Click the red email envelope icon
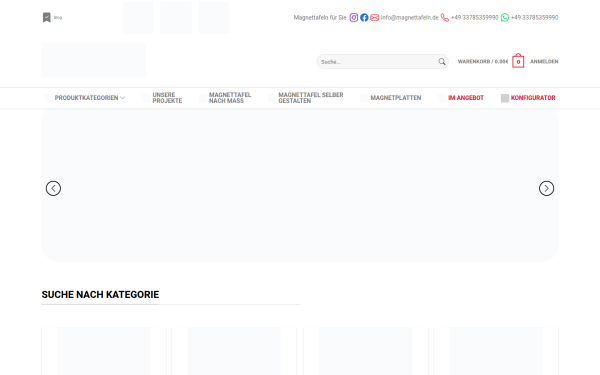 coord(375,18)
